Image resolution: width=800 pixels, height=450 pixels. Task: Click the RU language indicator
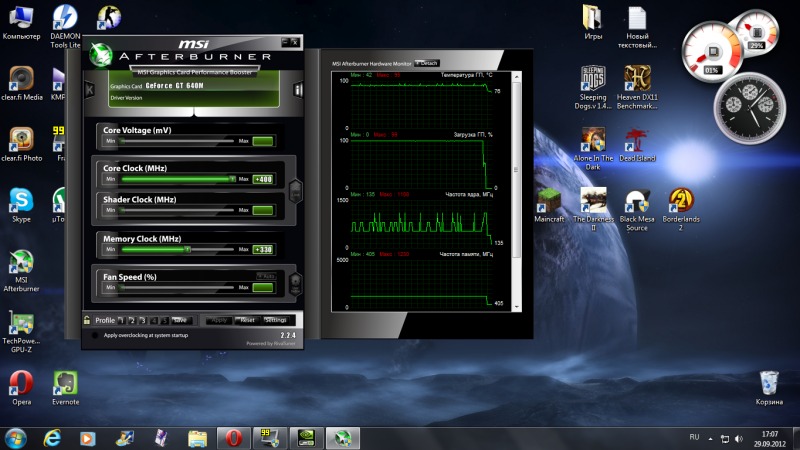694,437
